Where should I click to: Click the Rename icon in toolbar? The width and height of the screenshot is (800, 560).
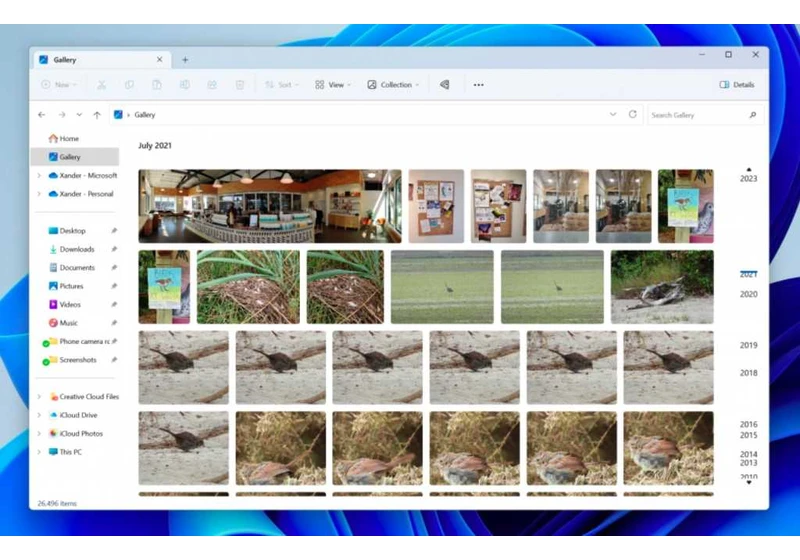click(185, 85)
